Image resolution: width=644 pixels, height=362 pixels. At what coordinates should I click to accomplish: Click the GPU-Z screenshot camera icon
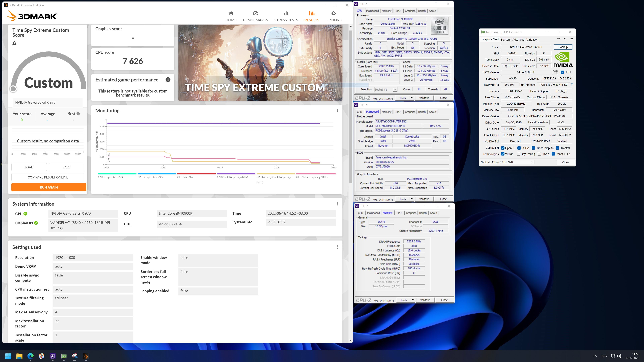(x=559, y=39)
